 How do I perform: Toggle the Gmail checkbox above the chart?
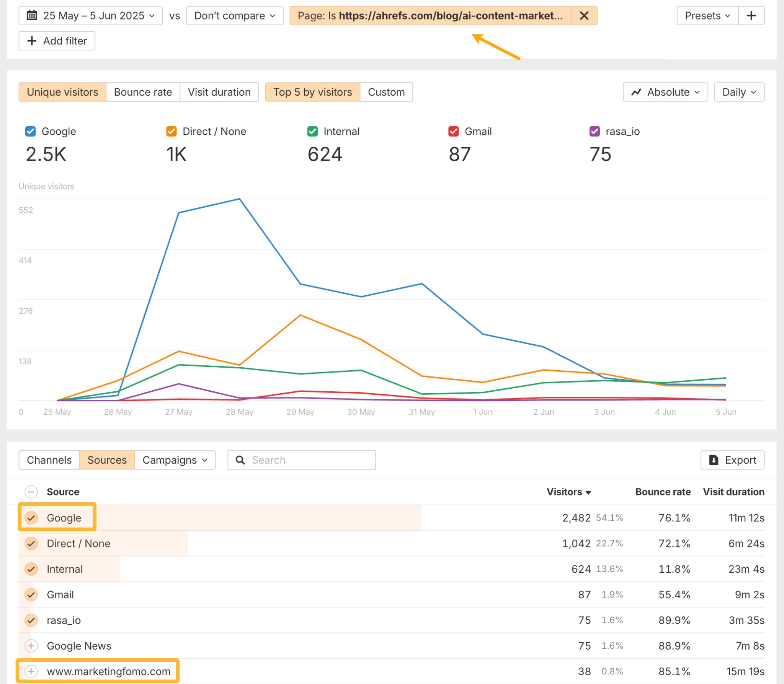click(453, 131)
